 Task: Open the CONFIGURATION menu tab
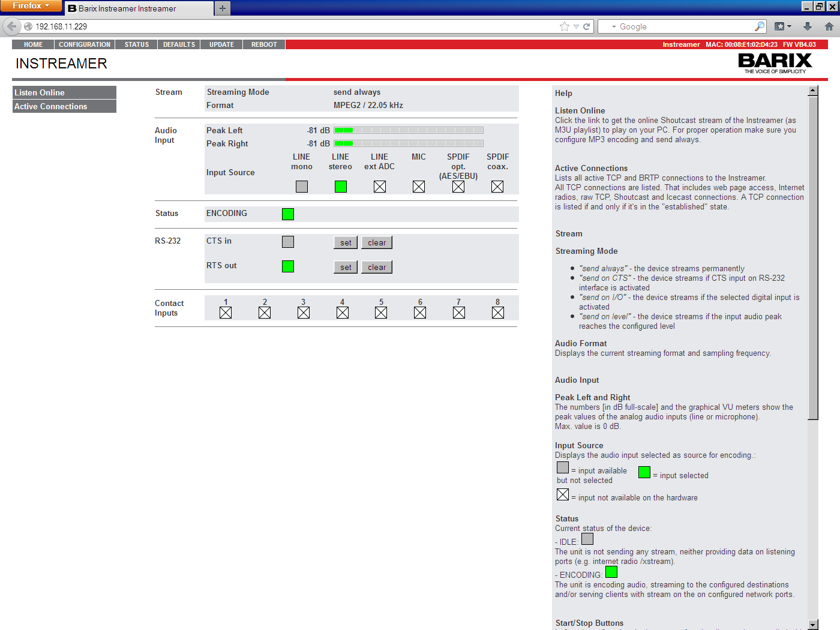pyautogui.click(x=85, y=44)
